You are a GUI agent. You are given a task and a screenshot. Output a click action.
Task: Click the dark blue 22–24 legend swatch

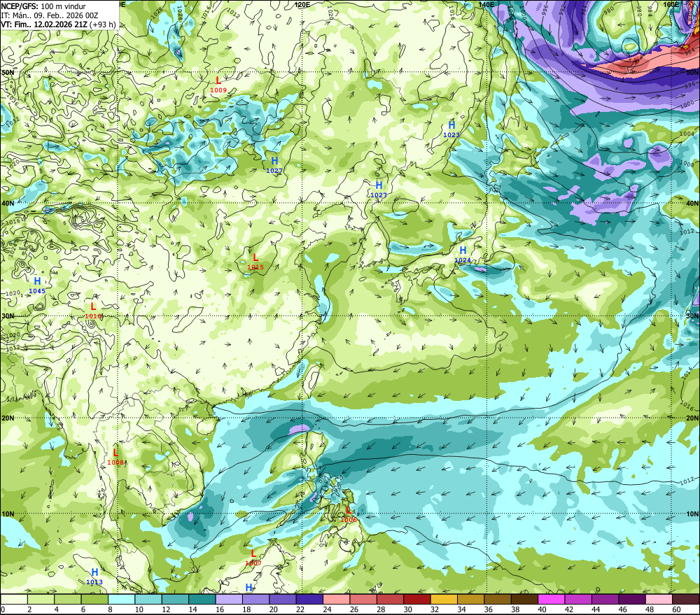[x=310, y=599]
